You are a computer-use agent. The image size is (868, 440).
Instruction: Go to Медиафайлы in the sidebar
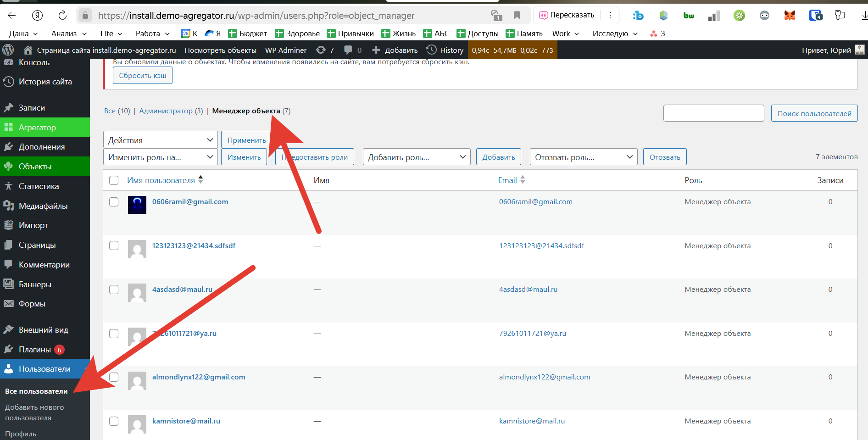point(43,206)
